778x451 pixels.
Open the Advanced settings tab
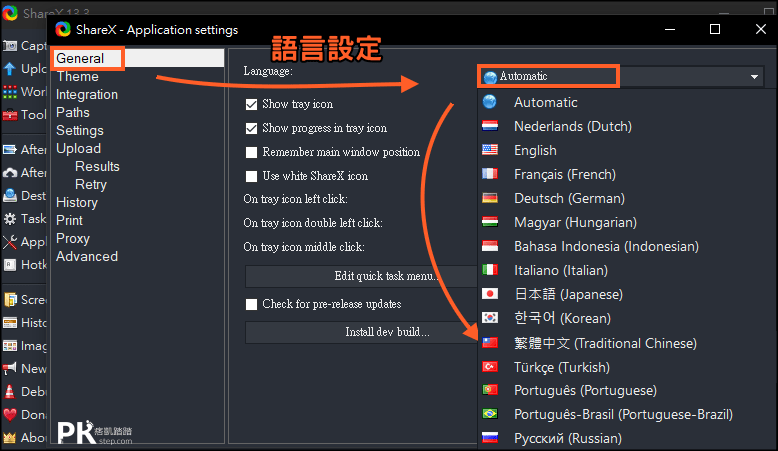point(87,257)
